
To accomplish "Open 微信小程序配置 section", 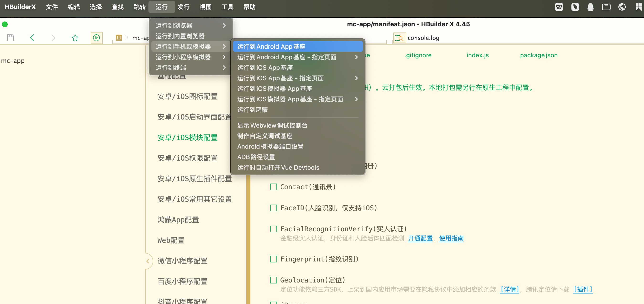I will coord(183,261).
